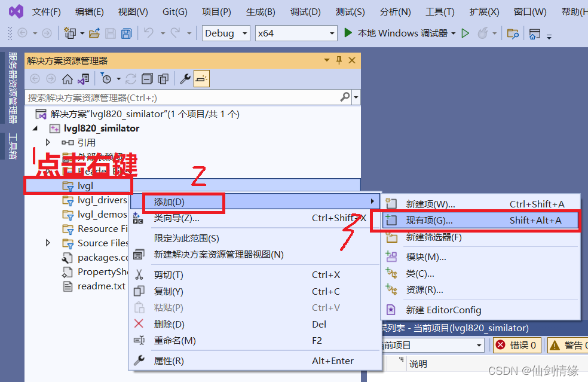Start debugging with green play icon

[348, 33]
